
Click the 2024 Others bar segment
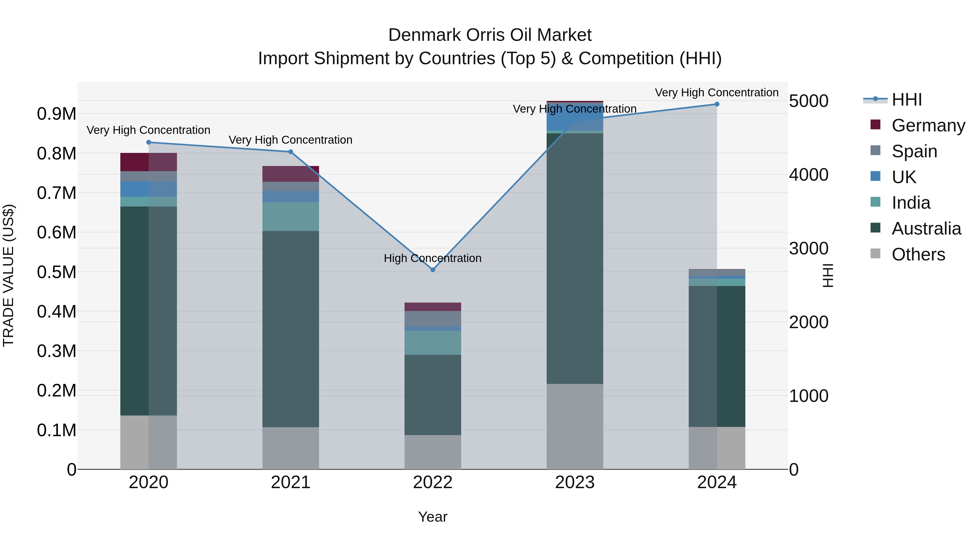click(717, 448)
